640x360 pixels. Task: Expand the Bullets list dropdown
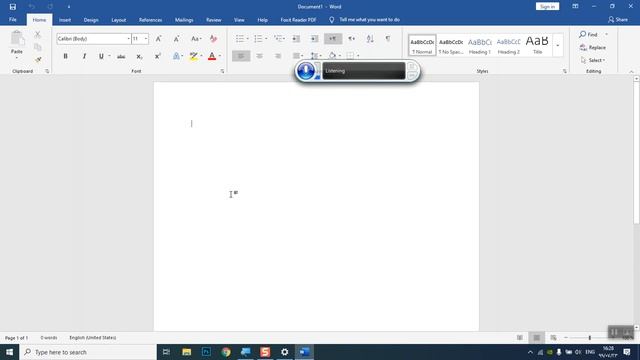coord(247,39)
